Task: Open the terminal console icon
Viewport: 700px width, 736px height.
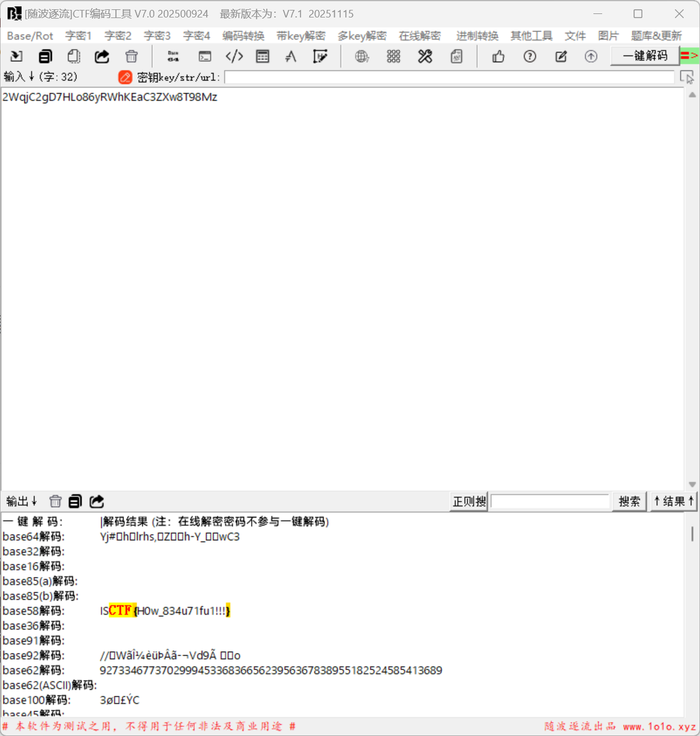Action: point(205,57)
